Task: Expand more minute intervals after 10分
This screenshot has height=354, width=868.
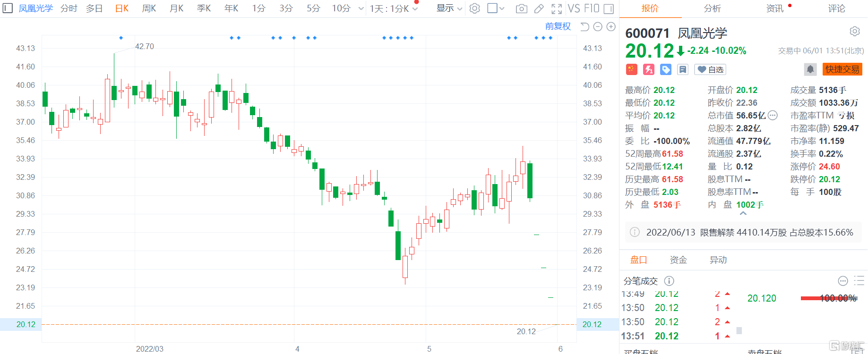Action: (x=361, y=8)
